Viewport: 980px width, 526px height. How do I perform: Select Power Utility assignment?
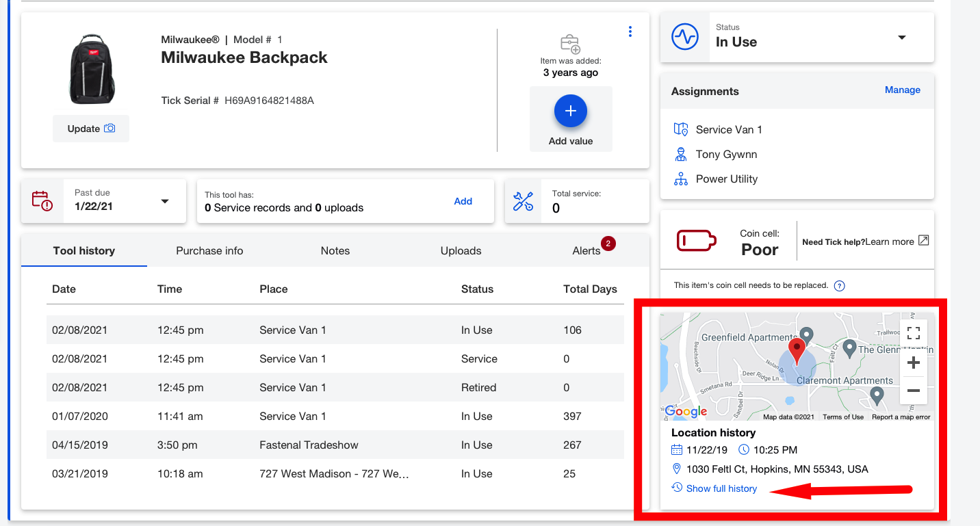coord(726,179)
